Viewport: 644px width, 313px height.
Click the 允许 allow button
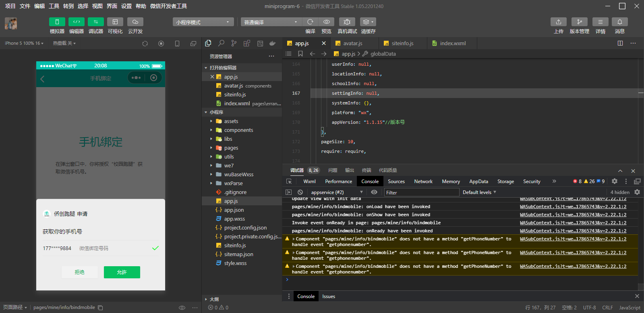click(122, 272)
